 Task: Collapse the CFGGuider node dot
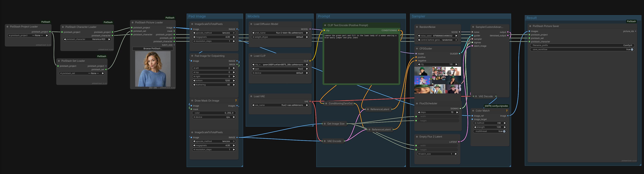(417, 48)
